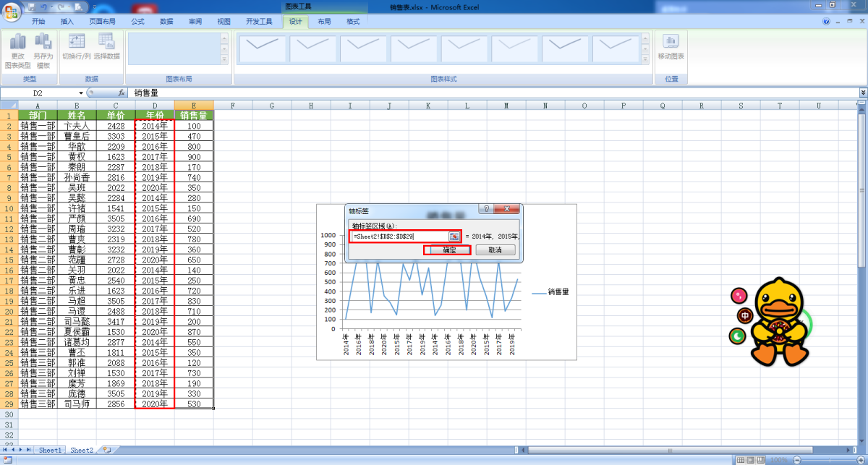The image size is (868, 465).
Task: Click the axis label range input field
Action: [399, 236]
